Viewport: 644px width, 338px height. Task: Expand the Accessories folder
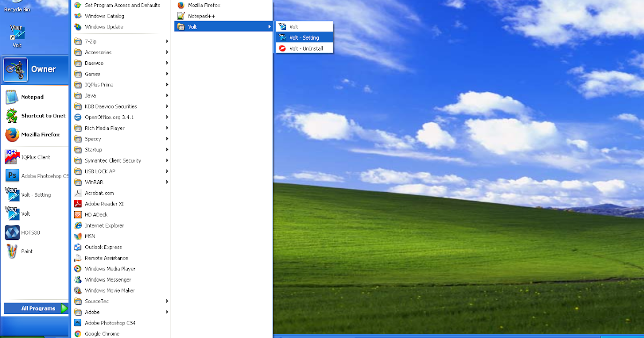[121, 53]
